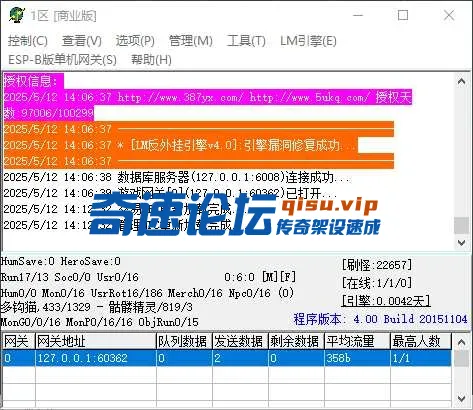473x410 pixels.
Task: Click the [刷怪:22657] status text
Action: click(x=377, y=265)
